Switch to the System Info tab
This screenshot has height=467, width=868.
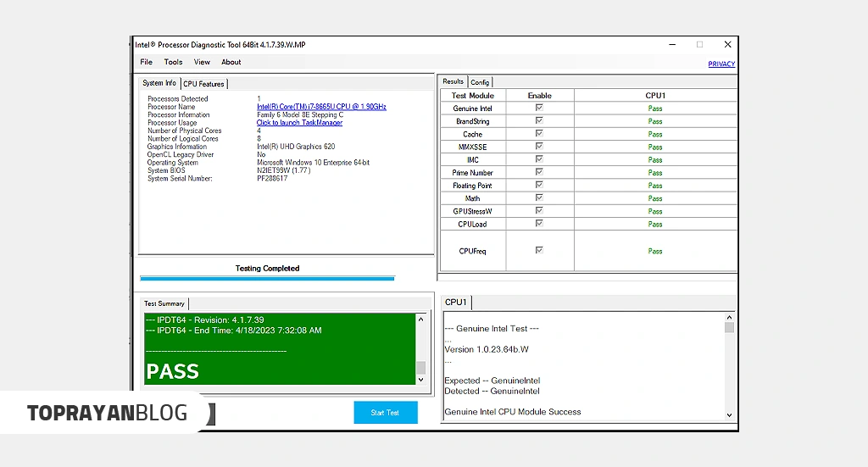pos(159,83)
